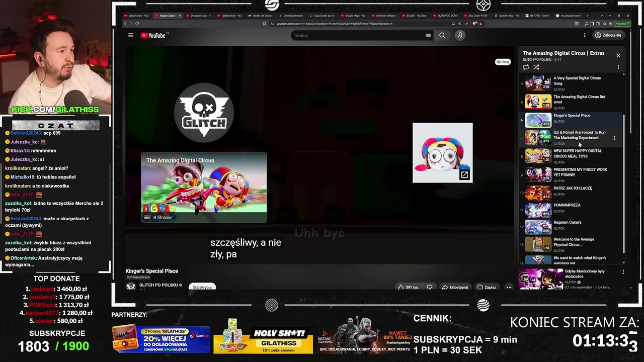The width and height of the screenshot is (644, 362).
Task: Open The Amazing Digital Circus 8 filmów card
Action: pos(204,187)
